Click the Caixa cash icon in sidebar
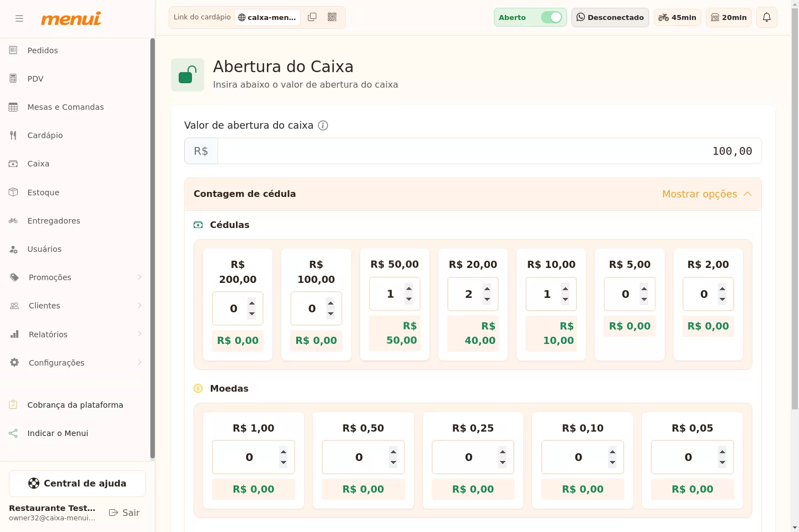 coord(13,164)
